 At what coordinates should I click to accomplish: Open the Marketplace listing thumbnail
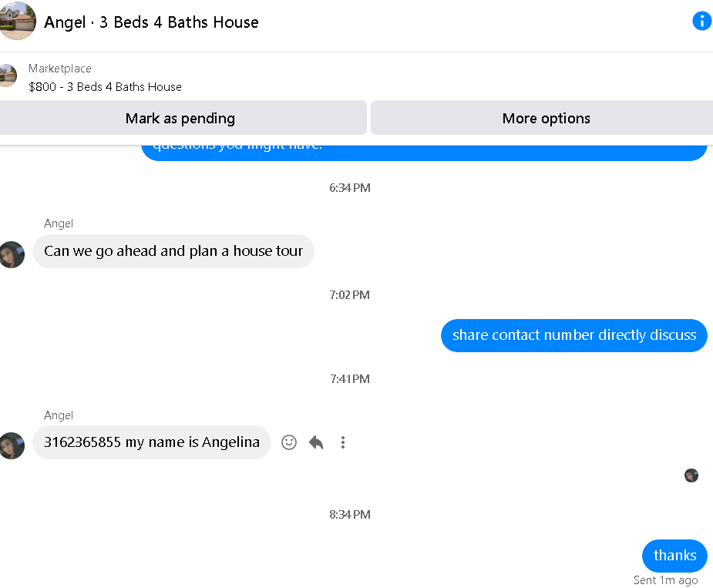point(8,76)
